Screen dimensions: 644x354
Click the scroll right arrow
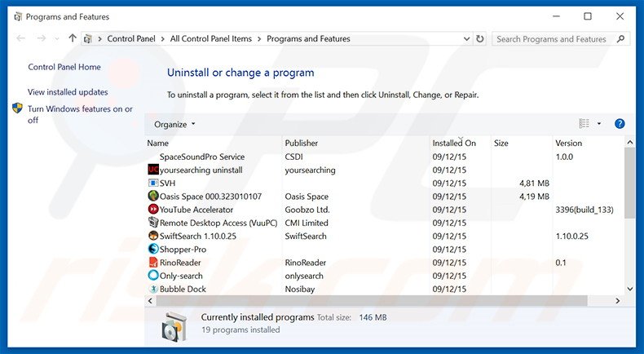[x=617, y=301]
